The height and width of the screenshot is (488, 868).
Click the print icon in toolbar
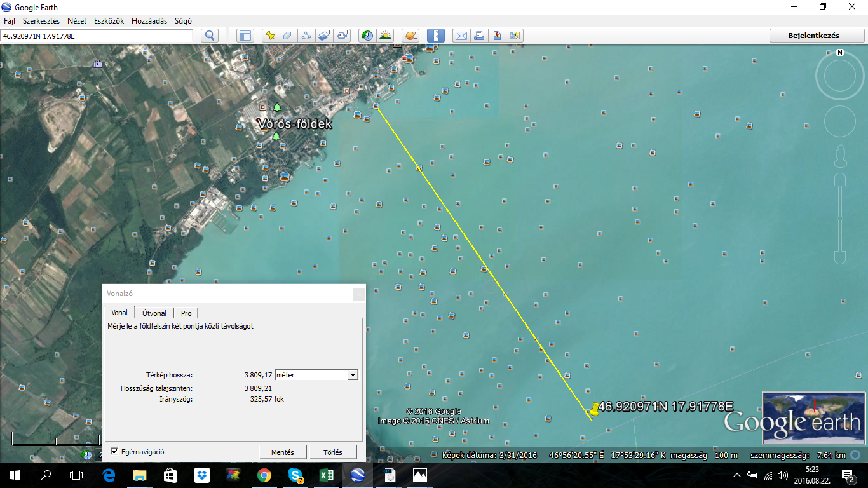[479, 36]
